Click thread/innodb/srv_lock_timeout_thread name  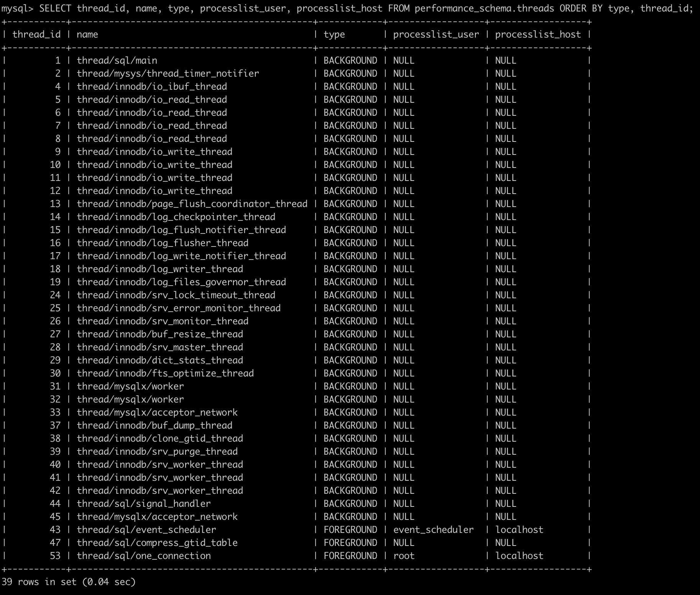176,295
